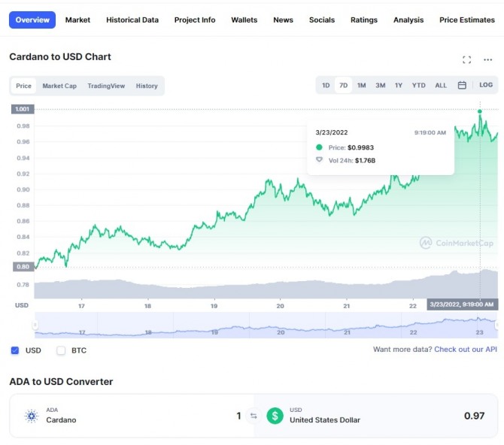This screenshot has width=504, height=445.
Task: Click the Cardano ADA logo icon
Action: [32, 416]
